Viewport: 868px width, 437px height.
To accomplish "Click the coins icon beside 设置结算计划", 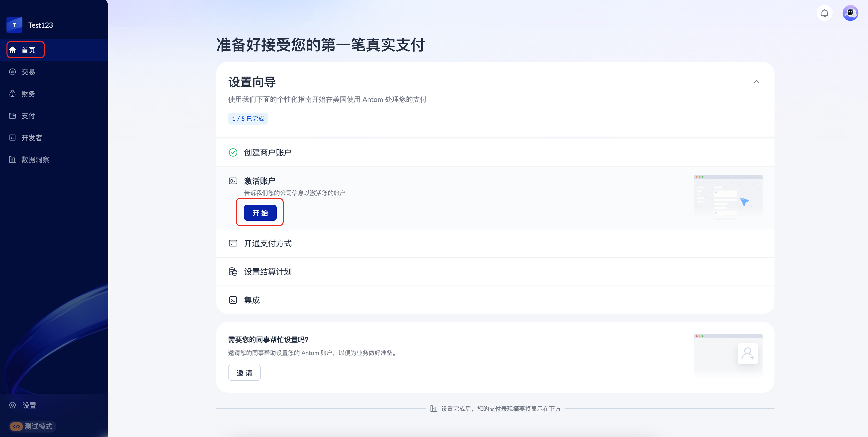I will [x=233, y=271].
